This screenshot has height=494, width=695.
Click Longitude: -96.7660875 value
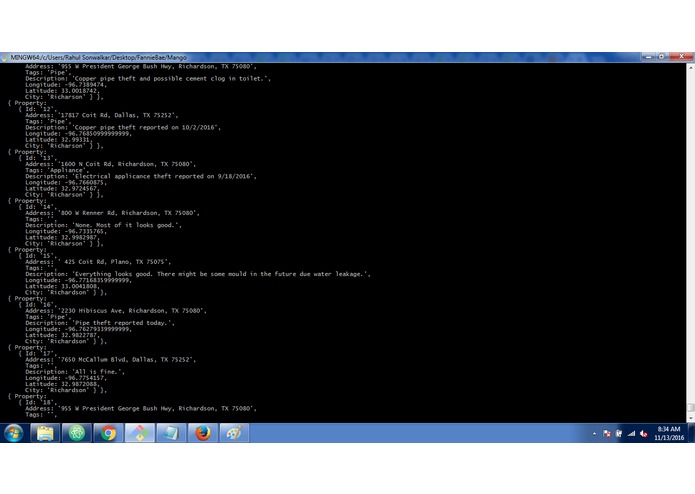[x=66, y=183]
